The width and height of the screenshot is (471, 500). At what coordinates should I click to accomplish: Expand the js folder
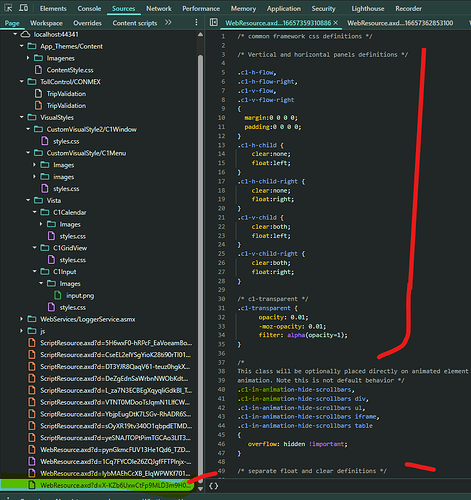coord(22,331)
